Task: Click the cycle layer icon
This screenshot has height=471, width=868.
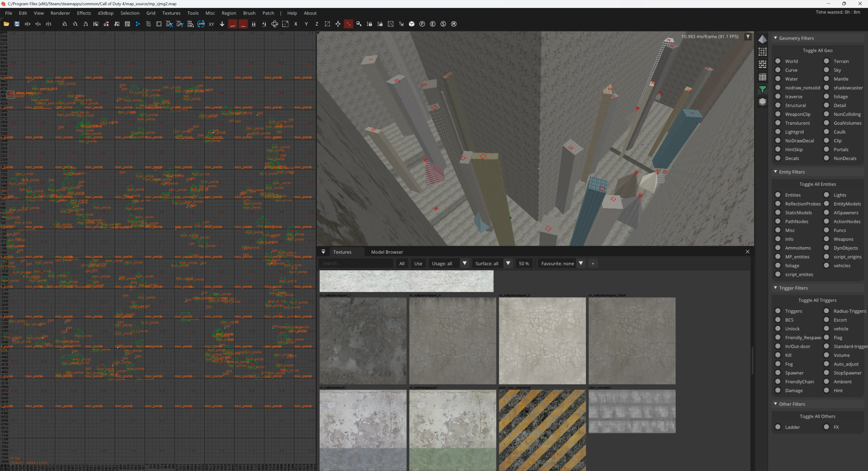Action: coord(201,24)
